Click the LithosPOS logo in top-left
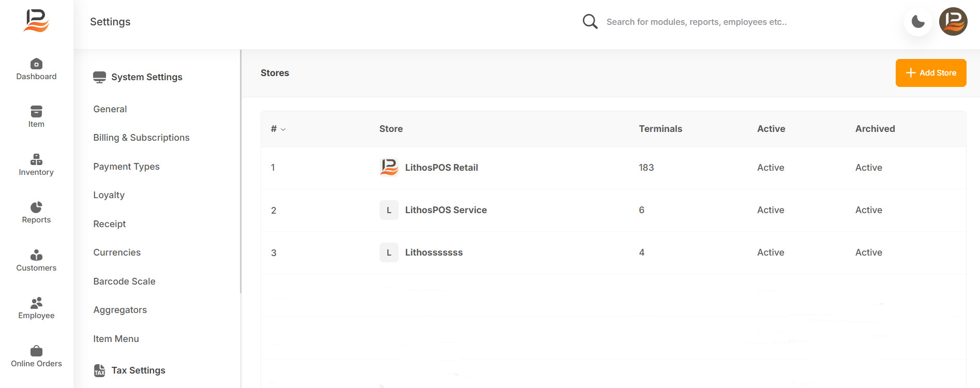The image size is (980, 388). (x=36, y=21)
